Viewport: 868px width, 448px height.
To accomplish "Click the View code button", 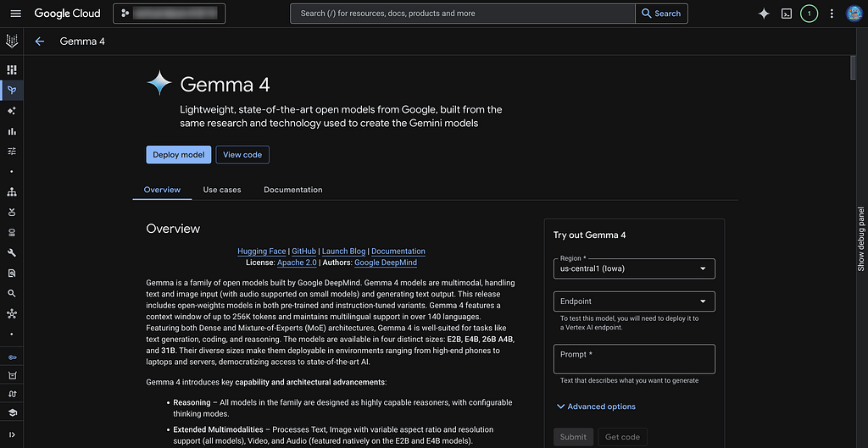I will pyautogui.click(x=242, y=155).
